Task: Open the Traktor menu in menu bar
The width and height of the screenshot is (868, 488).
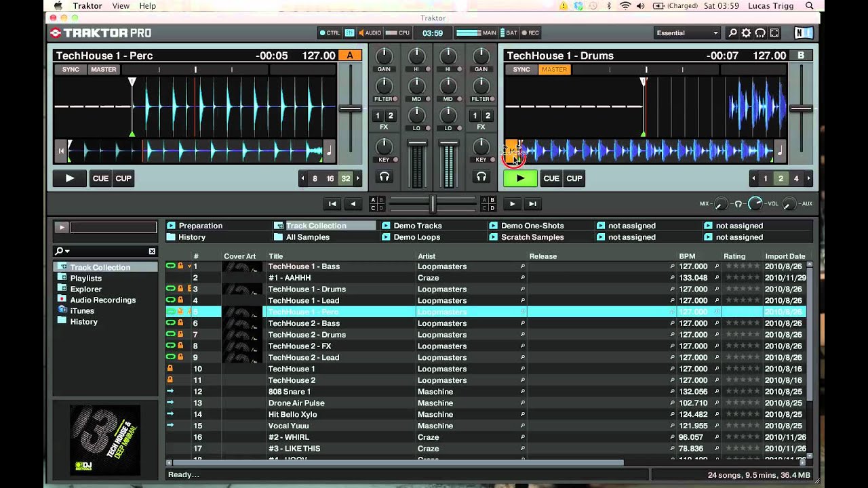Action: click(x=87, y=5)
